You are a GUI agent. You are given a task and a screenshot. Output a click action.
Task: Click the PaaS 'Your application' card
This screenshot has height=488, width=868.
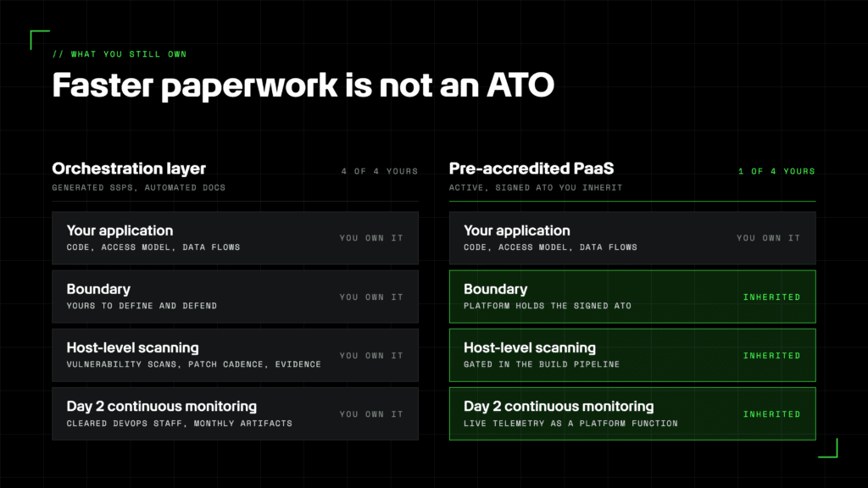[x=632, y=238]
